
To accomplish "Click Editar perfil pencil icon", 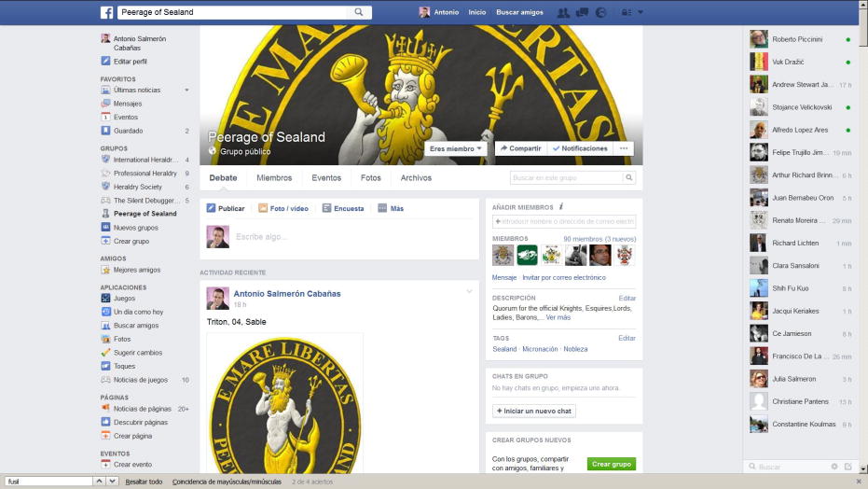I will (x=105, y=62).
